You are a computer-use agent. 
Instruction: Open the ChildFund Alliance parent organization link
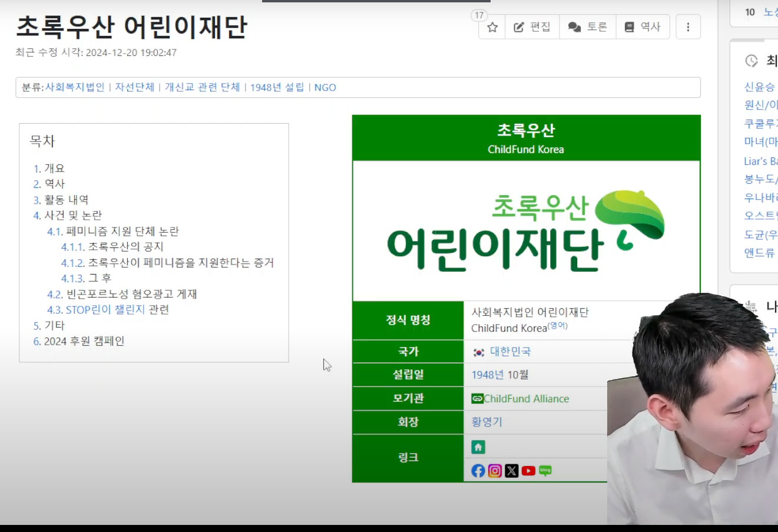click(x=527, y=399)
